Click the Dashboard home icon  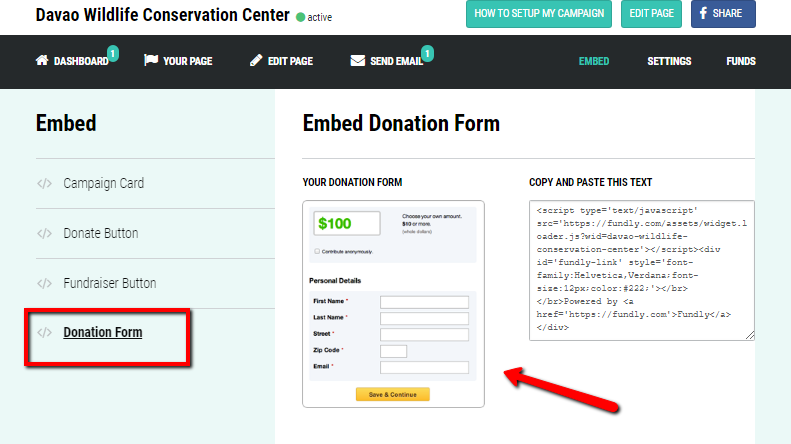coord(42,61)
